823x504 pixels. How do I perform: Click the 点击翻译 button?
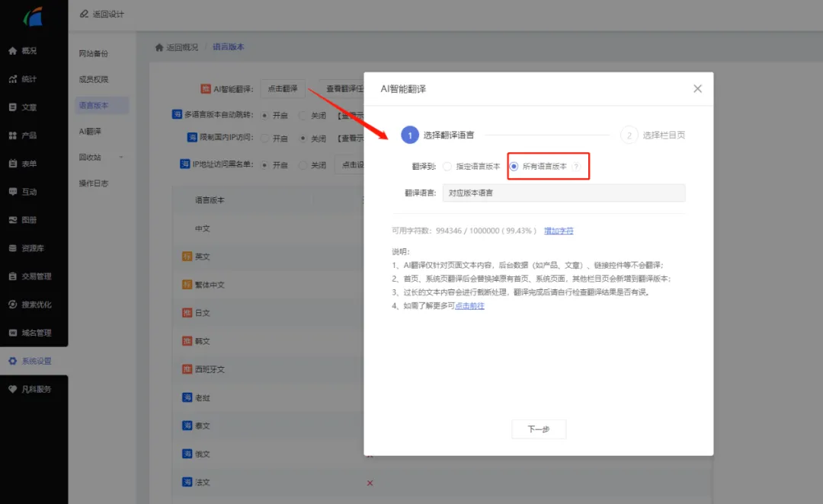point(283,88)
